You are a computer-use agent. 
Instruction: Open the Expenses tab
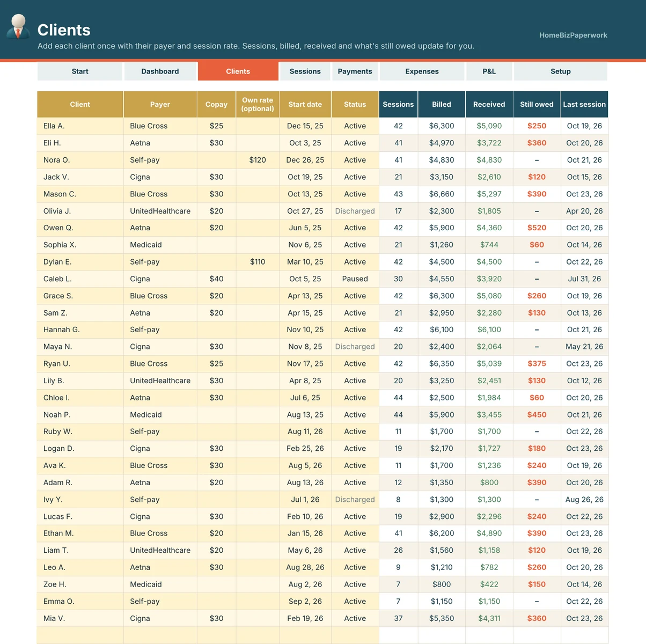click(422, 71)
